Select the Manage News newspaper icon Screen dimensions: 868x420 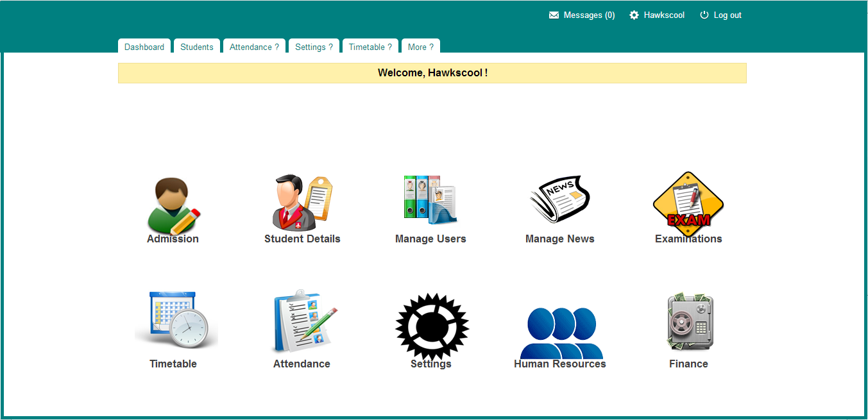coord(559,199)
